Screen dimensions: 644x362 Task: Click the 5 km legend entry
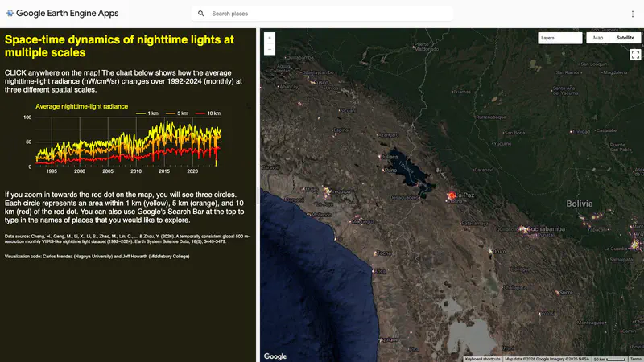pos(176,113)
